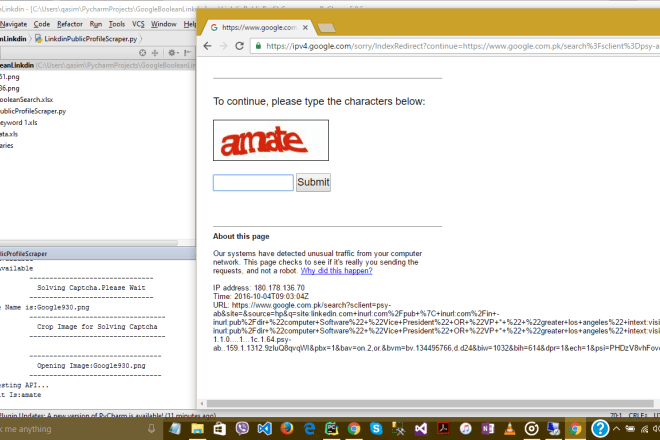Click the Project panel horizontal scrollbar
This screenshot has width=660, height=440.
coord(88,243)
